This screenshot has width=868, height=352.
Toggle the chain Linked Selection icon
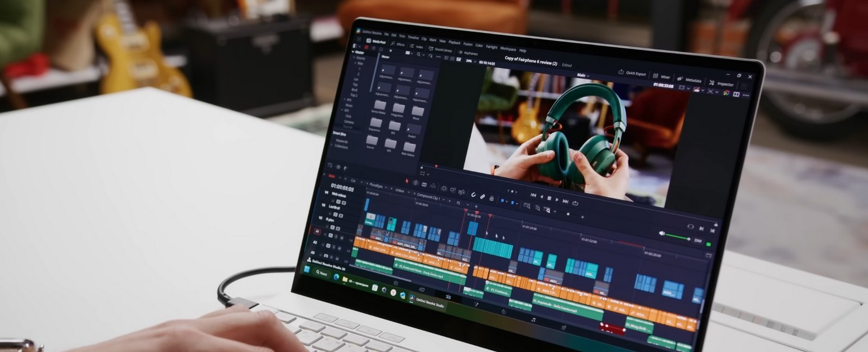point(482,197)
